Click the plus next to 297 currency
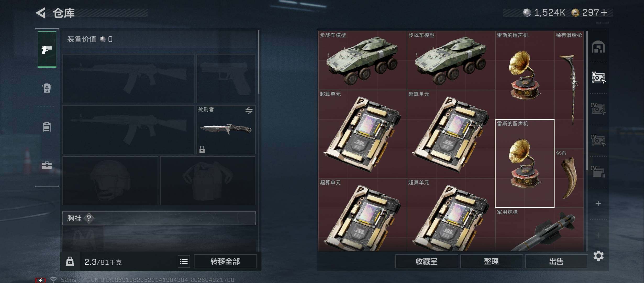The width and height of the screenshot is (644, 283). click(x=604, y=13)
